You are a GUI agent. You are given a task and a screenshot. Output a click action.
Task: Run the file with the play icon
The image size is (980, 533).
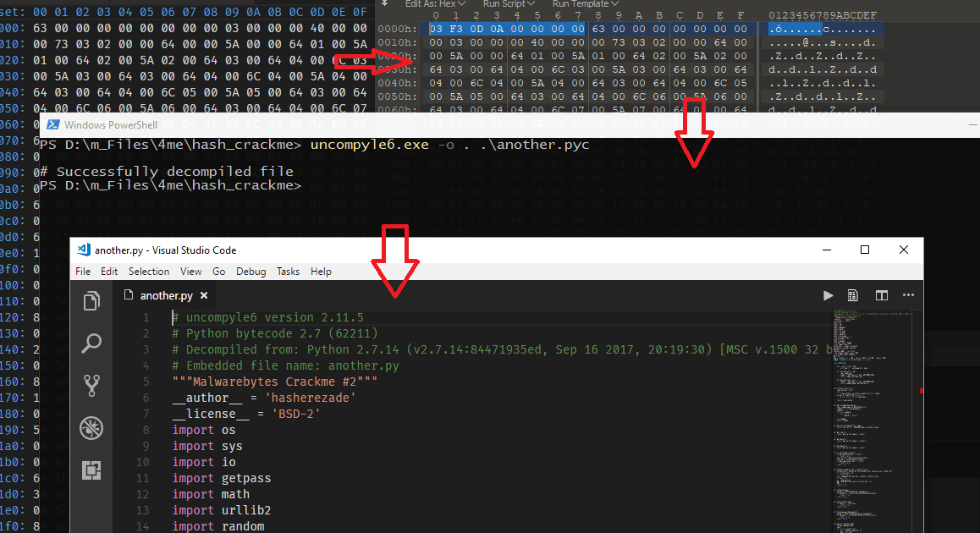click(828, 295)
